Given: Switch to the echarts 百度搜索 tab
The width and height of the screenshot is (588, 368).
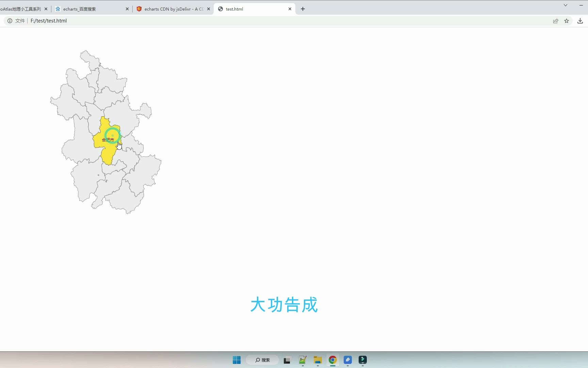Looking at the screenshot, I should (x=91, y=9).
